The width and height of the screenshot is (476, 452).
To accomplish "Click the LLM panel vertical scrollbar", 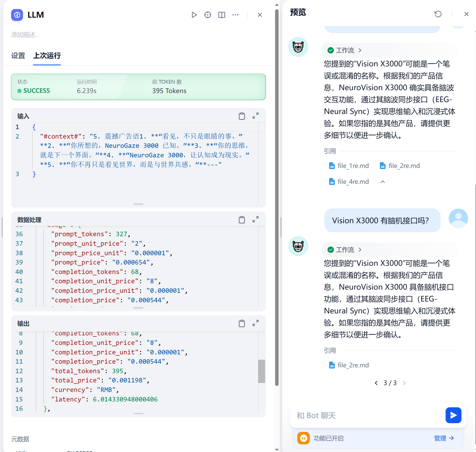I will click(x=277, y=197).
